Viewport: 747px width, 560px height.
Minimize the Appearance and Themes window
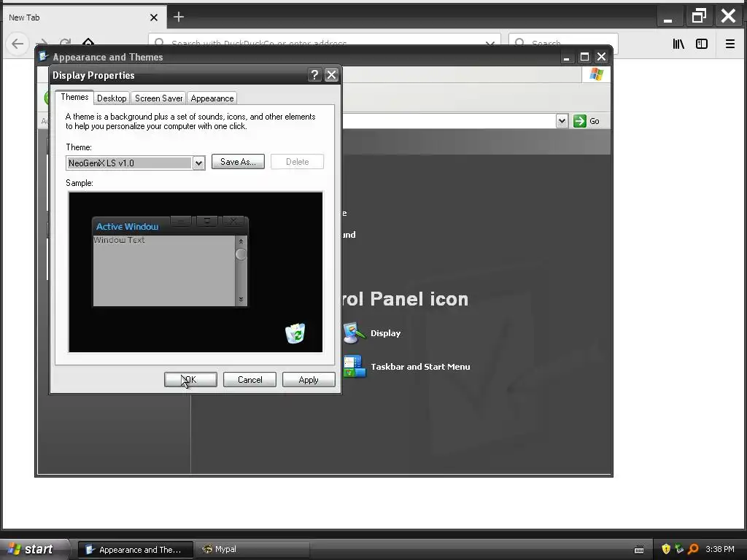pyautogui.click(x=566, y=57)
